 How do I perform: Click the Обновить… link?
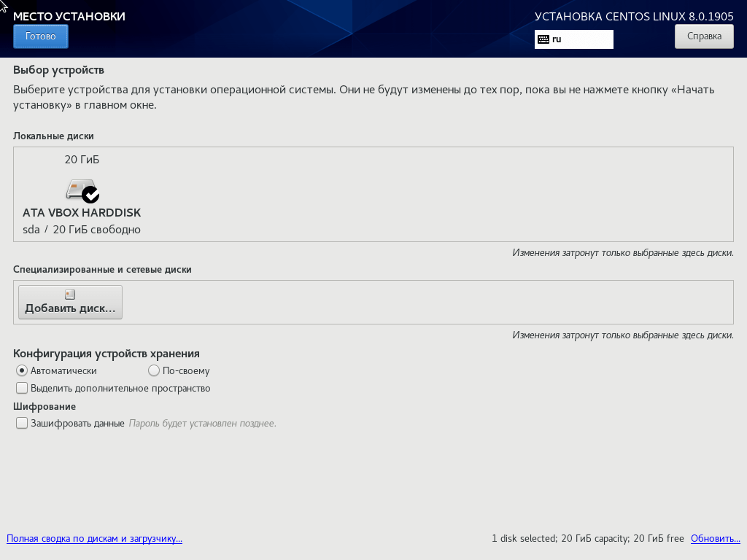(716, 539)
